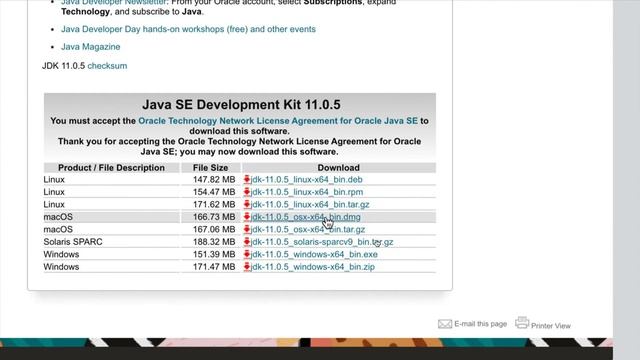This screenshot has height=360, width=640.
Task: Click download icon beside osx-x64_bin.tar.gz
Action: 247,229
